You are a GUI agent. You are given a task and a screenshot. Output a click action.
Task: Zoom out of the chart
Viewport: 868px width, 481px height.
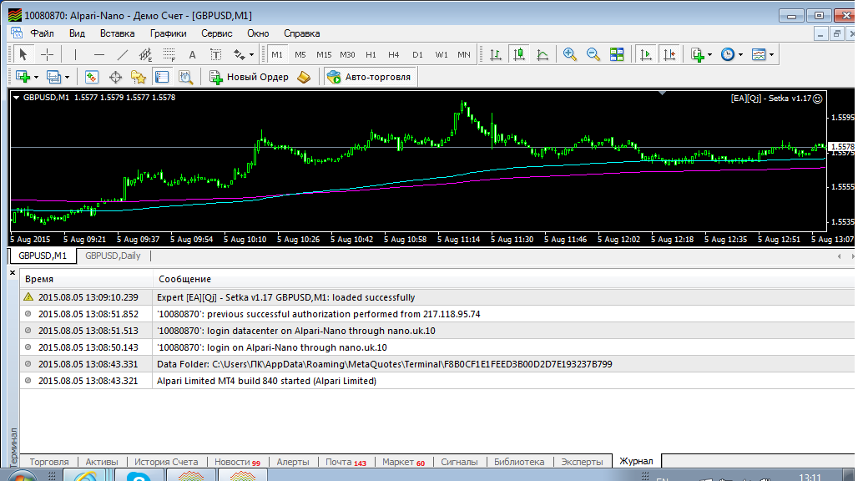coord(593,54)
